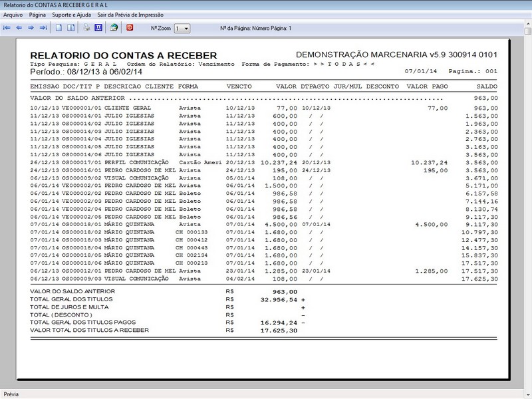The width and height of the screenshot is (532, 399).
Task: Select the two-page view icon
Action: [72, 27]
